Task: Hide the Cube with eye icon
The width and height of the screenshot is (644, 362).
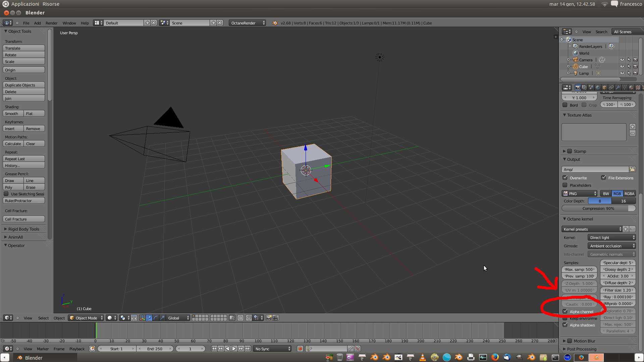Action: [x=622, y=67]
